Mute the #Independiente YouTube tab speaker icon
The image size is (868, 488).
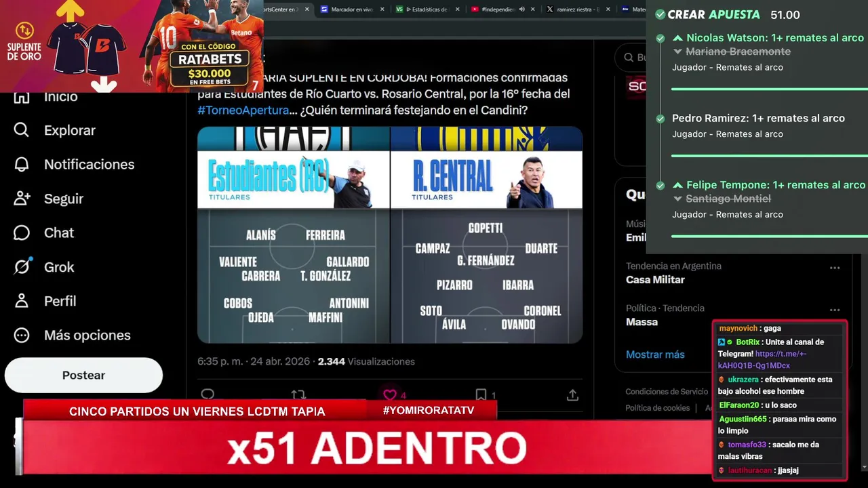[521, 9]
